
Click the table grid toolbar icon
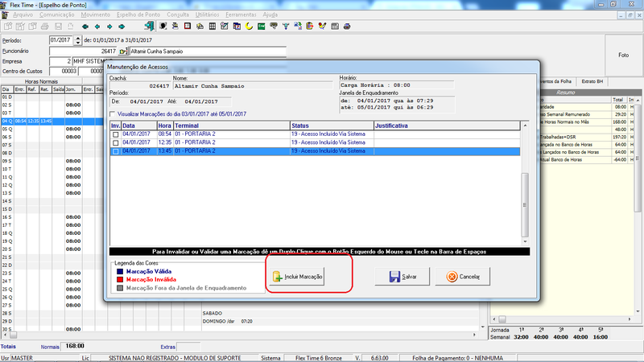(x=213, y=27)
